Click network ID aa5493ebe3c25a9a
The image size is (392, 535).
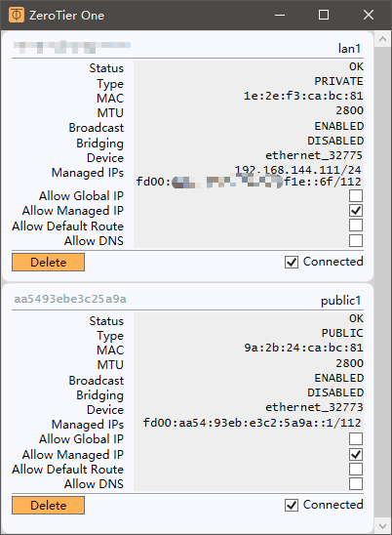(70, 299)
